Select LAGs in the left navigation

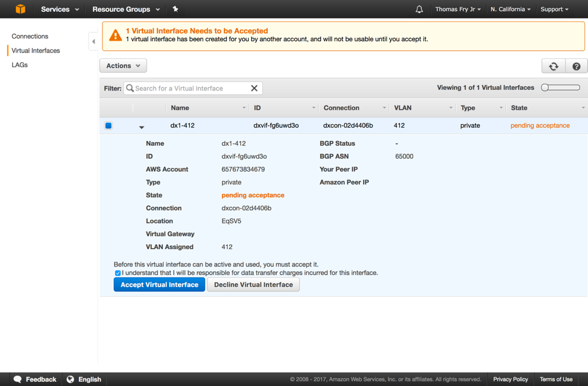pyautogui.click(x=20, y=65)
